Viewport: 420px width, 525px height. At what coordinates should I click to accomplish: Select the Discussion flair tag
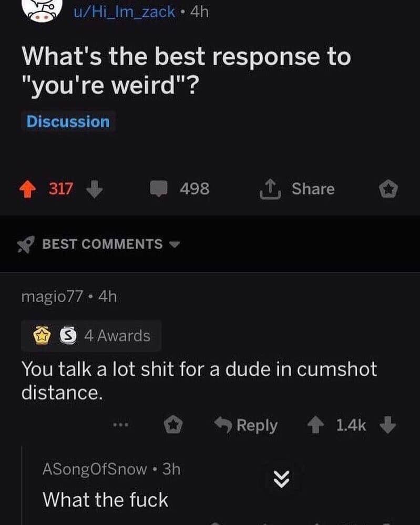tap(68, 121)
